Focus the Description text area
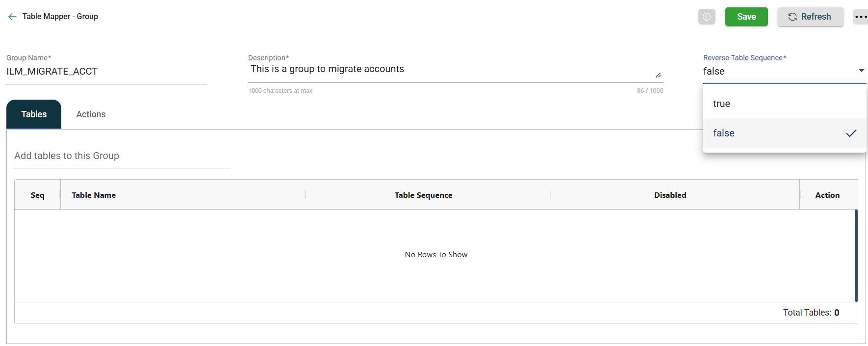Screen dimensions: 868x346 pyautogui.click(x=451, y=69)
